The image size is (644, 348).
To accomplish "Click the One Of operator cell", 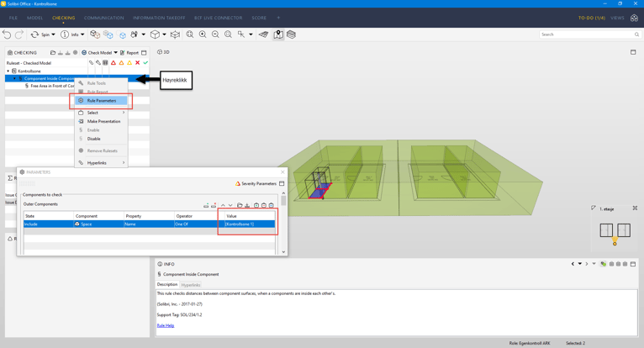I will coord(199,224).
